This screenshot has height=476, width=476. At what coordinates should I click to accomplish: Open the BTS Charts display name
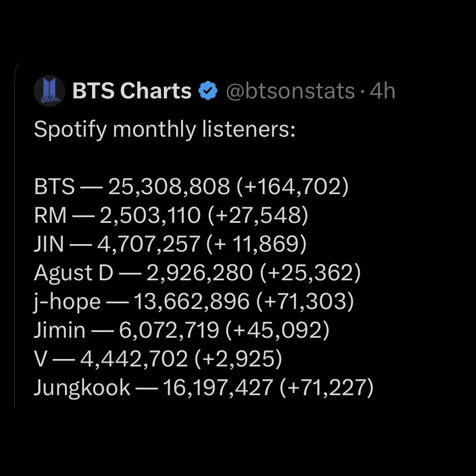pyautogui.click(x=131, y=91)
